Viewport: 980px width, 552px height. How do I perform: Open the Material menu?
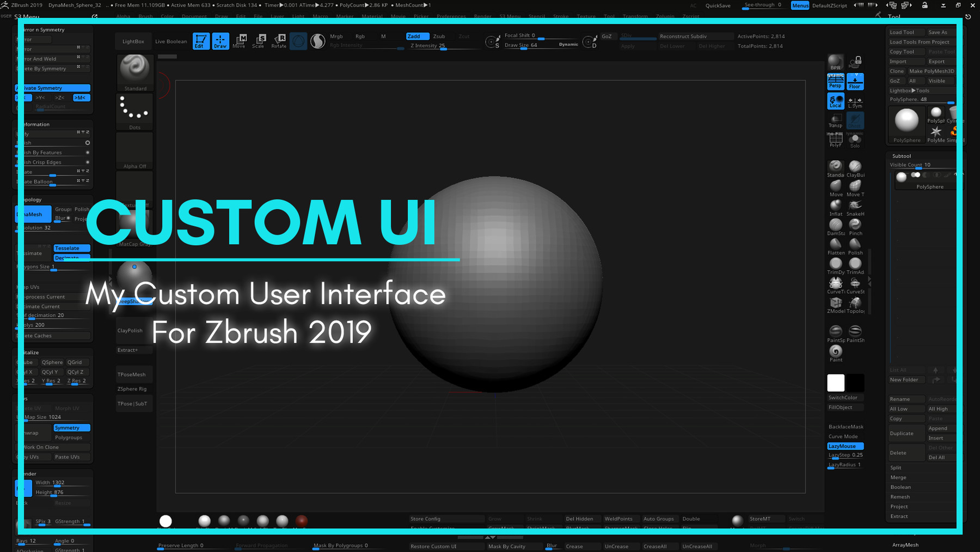pyautogui.click(x=372, y=16)
